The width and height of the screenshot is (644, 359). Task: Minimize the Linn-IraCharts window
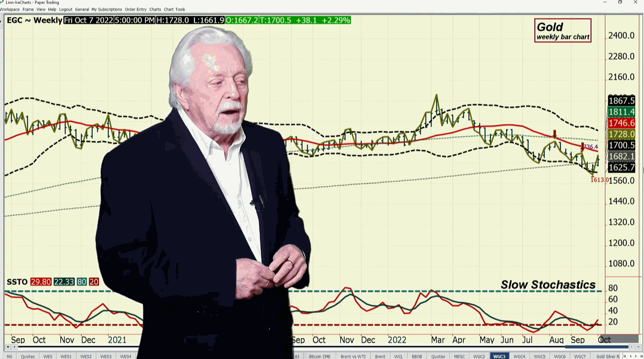pos(605,2)
